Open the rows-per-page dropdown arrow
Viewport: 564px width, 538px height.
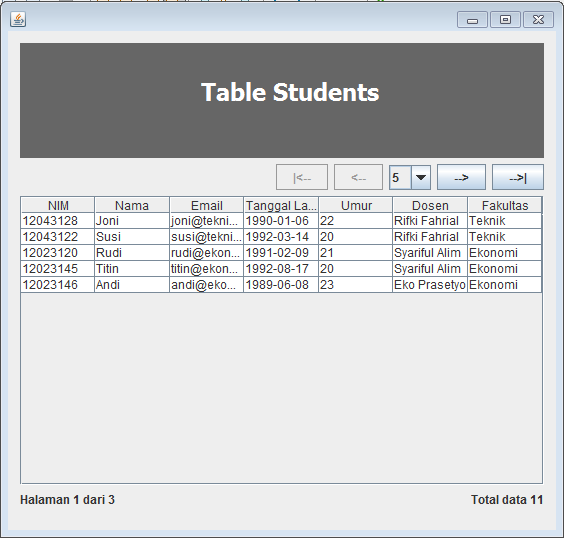(x=421, y=177)
